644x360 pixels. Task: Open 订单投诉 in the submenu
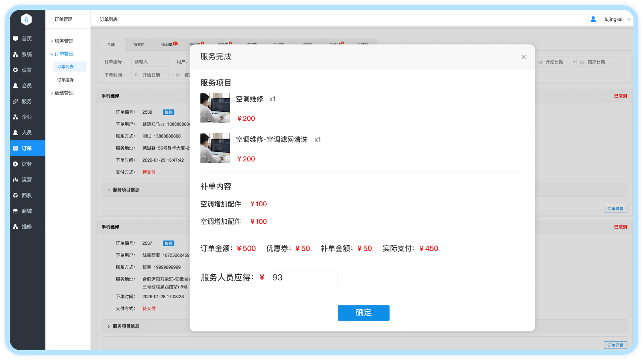[x=65, y=80]
